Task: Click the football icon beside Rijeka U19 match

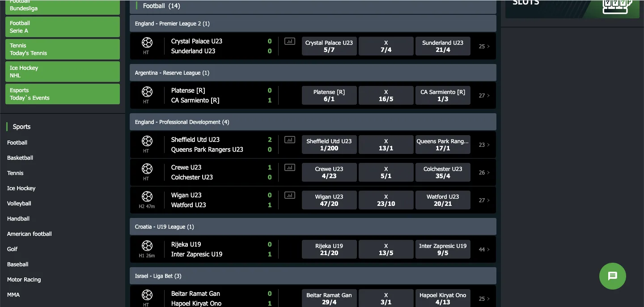Action: tap(147, 246)
